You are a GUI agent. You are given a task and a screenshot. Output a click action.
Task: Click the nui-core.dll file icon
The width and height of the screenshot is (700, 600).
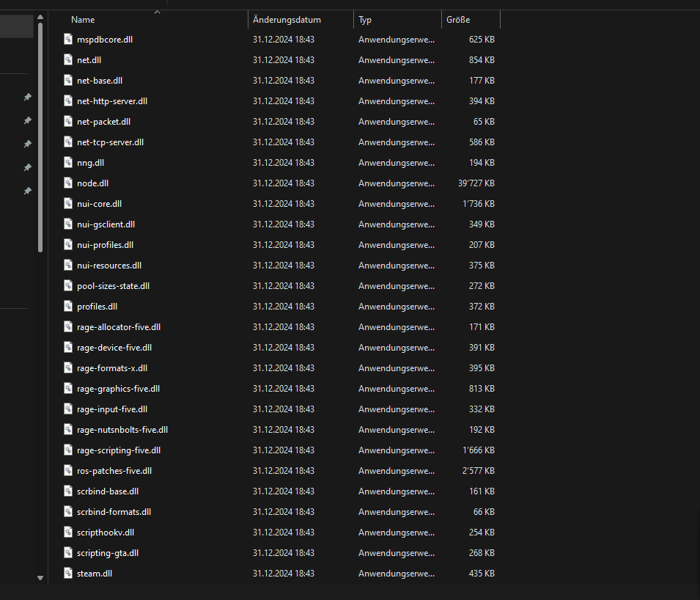click(68, 204)
